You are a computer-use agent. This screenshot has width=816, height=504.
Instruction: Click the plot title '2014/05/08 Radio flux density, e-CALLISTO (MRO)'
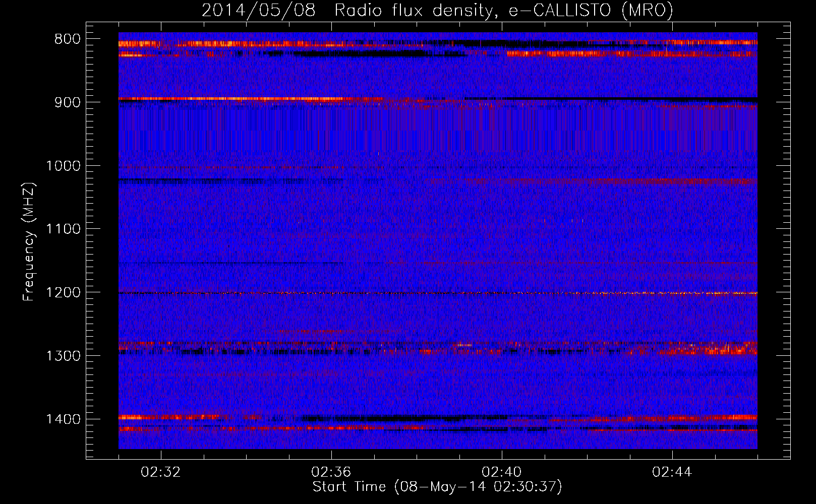point(437,11)
